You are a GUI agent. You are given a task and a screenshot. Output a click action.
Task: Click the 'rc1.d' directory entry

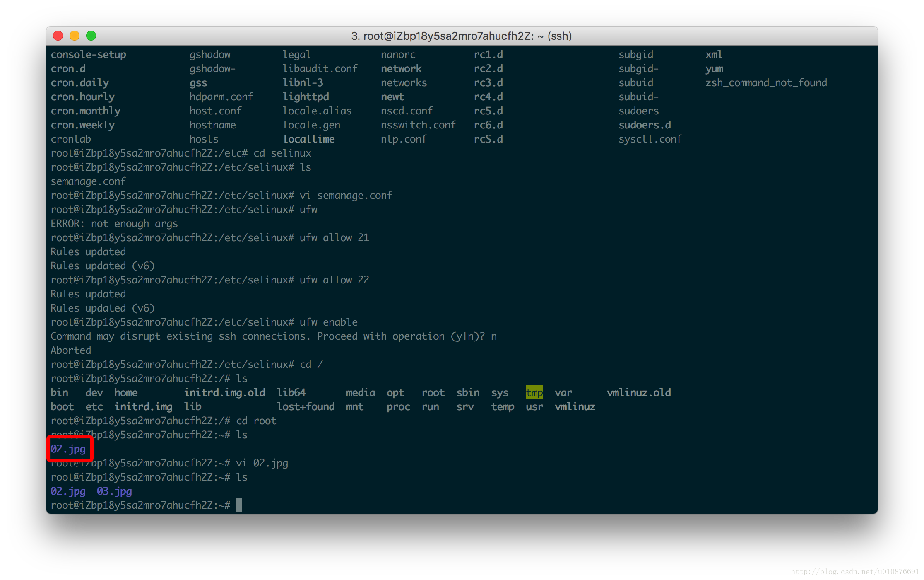point(488,55)
